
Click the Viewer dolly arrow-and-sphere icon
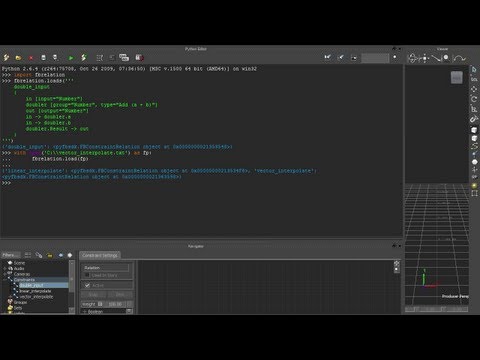coord(441,58)
